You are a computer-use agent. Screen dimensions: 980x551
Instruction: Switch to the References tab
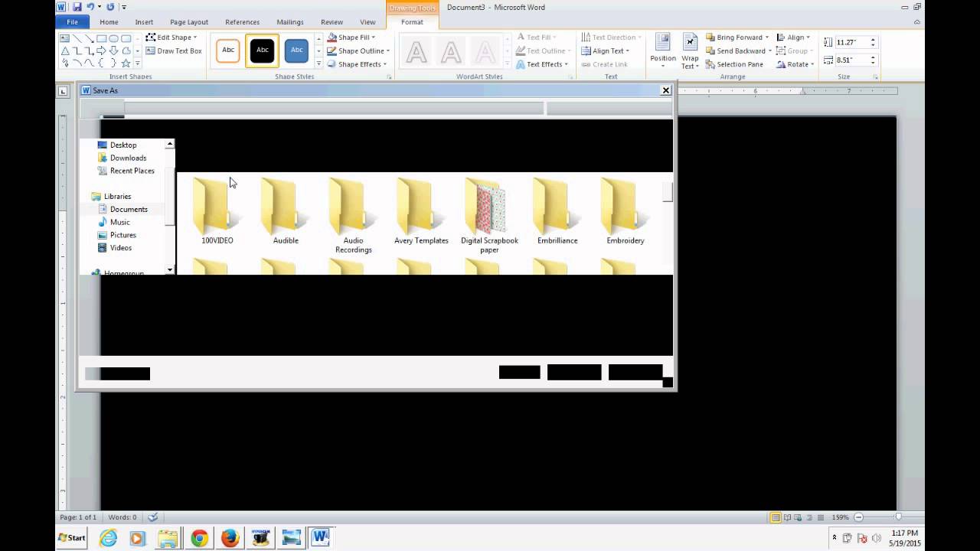click(242, 22)
